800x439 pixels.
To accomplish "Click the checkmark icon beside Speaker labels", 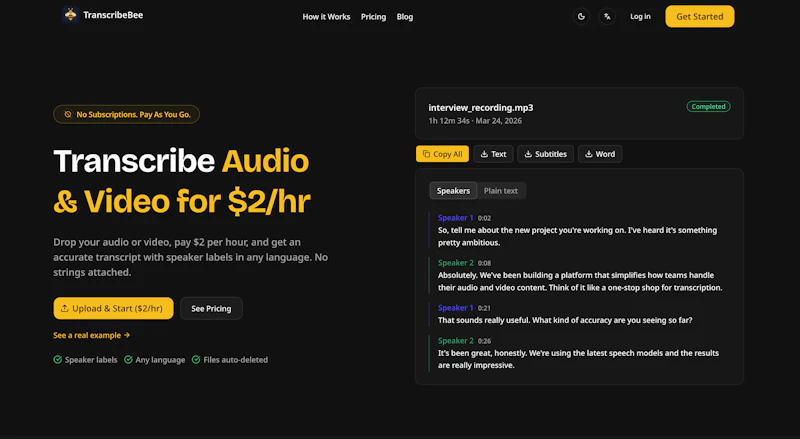I will (x=58, y=360).
